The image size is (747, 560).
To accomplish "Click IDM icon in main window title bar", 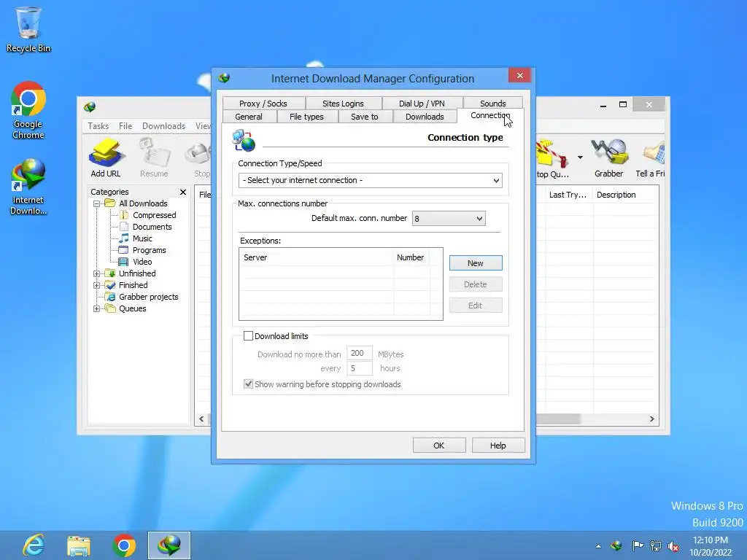I will click(x=90, y=106).
